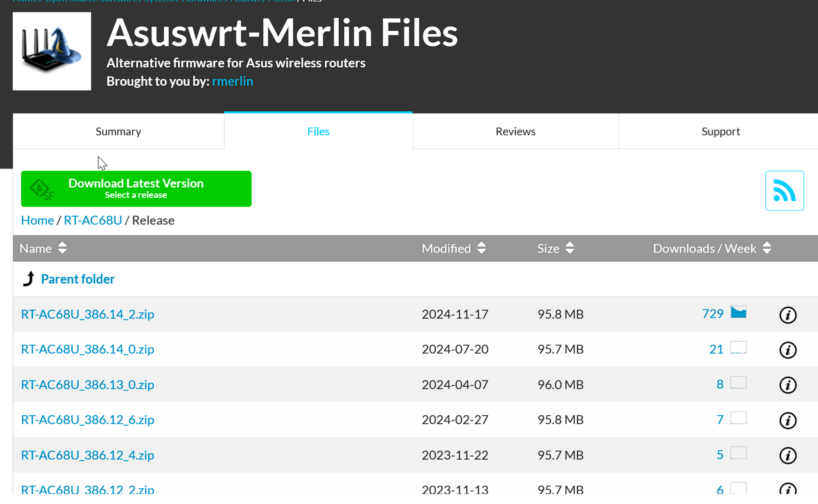Open the Reviews tab
This screenshot has height=504, width=818.
(515, 131)
